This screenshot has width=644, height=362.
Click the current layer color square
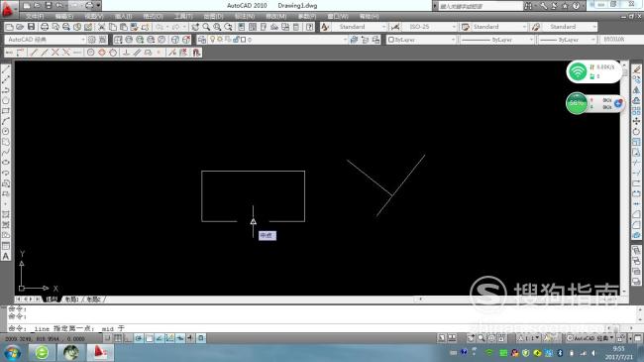(x=244, y=40)
